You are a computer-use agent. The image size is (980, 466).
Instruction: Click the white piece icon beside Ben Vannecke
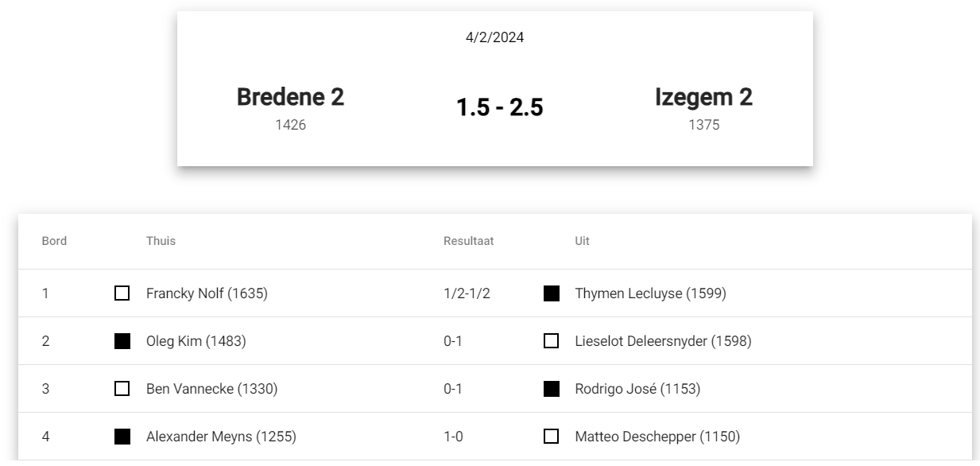tap(122, 389)
